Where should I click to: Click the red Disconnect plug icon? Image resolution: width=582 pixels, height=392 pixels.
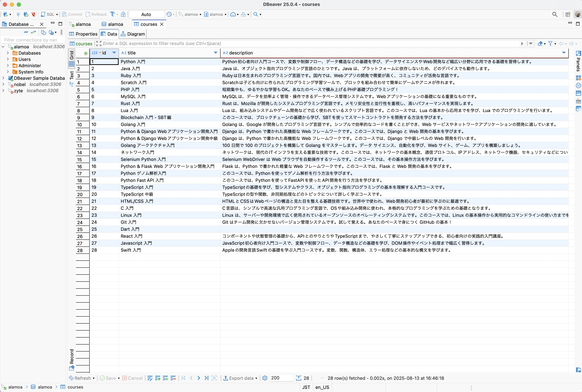click(33, 14)
